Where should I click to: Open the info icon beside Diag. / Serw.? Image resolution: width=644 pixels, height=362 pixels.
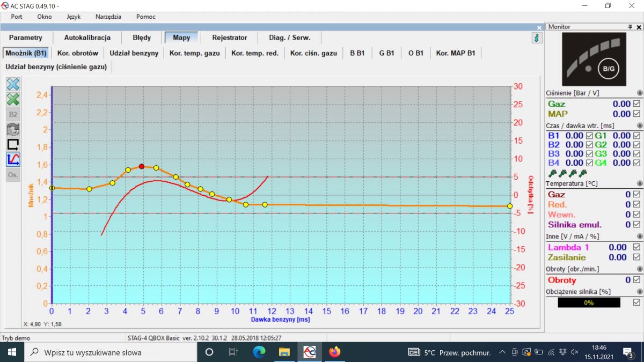pos(537,38)
